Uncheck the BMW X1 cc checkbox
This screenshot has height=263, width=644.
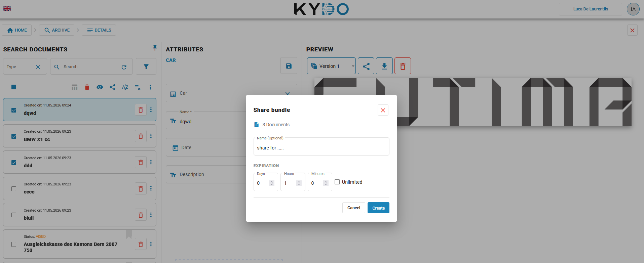[x=14, y=136]
